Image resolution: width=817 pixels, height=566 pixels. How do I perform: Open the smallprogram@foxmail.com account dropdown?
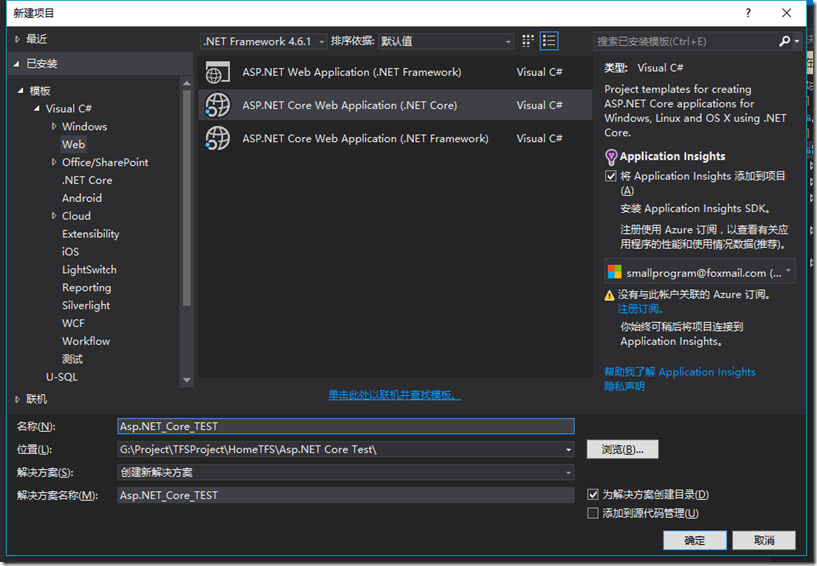coord(700,272)
